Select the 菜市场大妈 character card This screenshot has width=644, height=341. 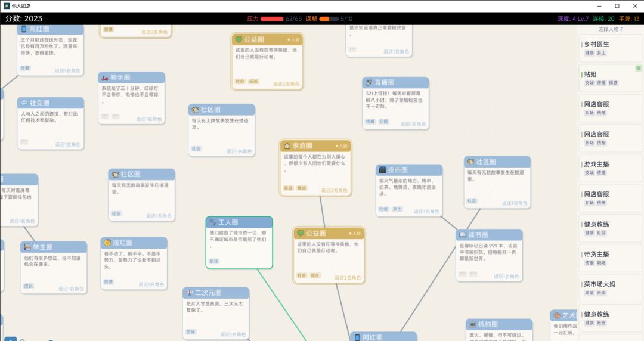(x=611, y=288)
